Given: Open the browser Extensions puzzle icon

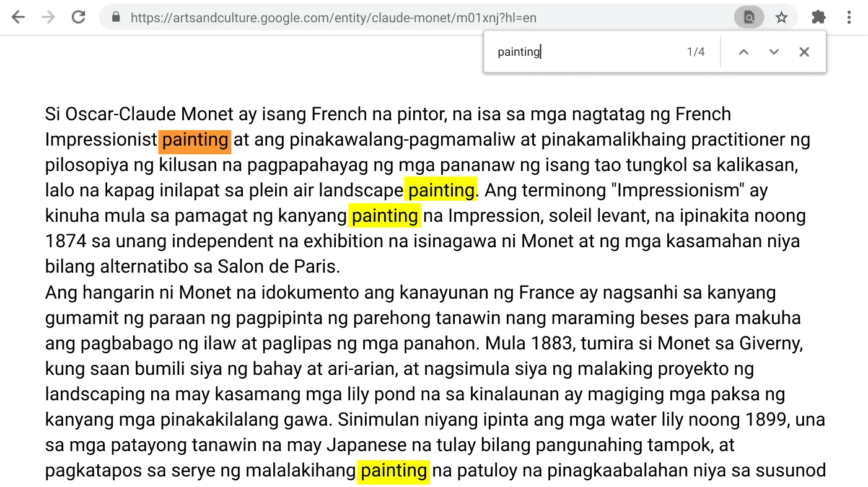Looking at the screenshot, I should 818,17.
